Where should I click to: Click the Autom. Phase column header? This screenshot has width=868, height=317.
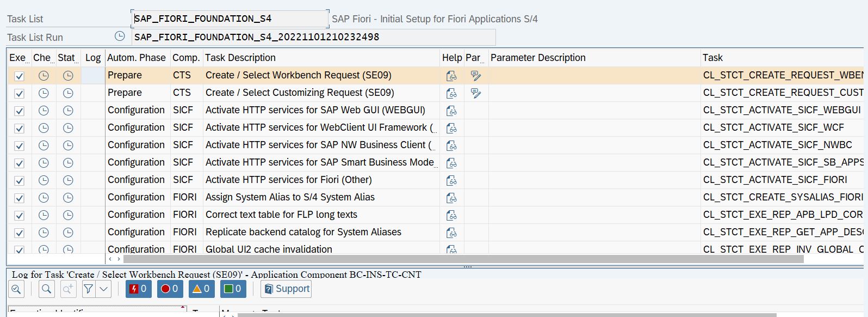137,58
